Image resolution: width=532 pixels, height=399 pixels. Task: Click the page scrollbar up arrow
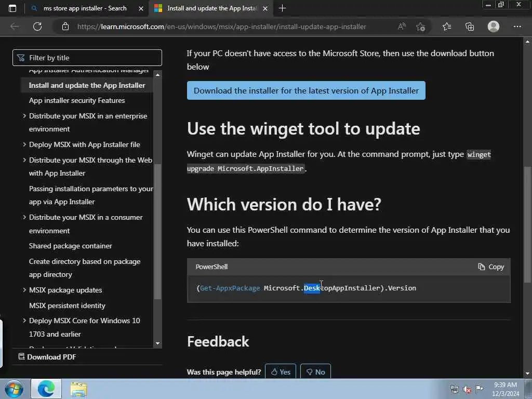528,42
